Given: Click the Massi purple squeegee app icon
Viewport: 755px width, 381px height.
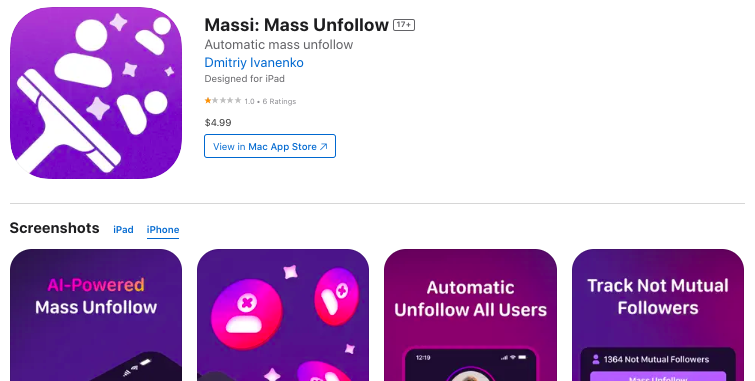Looking at the screenshot, I should tap(96, 93).
